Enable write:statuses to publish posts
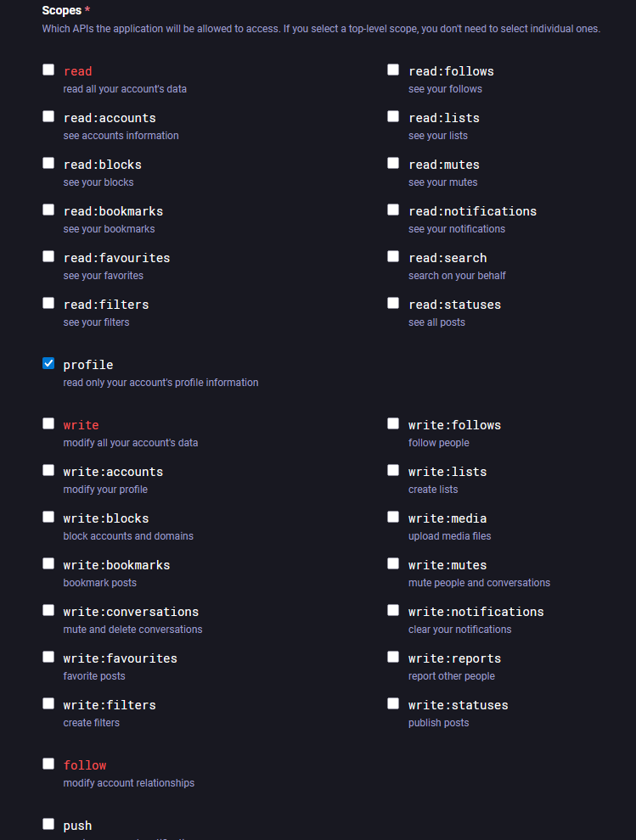Viewport: 636px width, 840px height. click(x=393, y=704)
